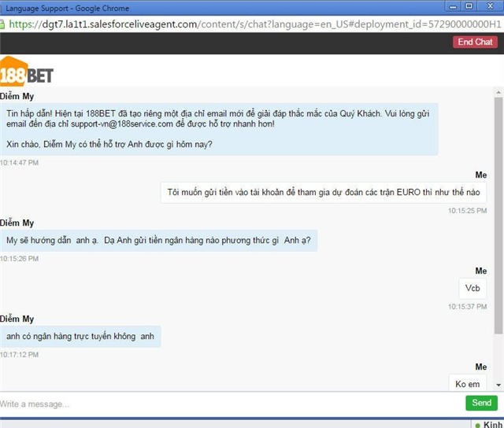Click the 'Ko em' message bubble
The height and width of the screenshot is (428, 504).
[467, 384]
